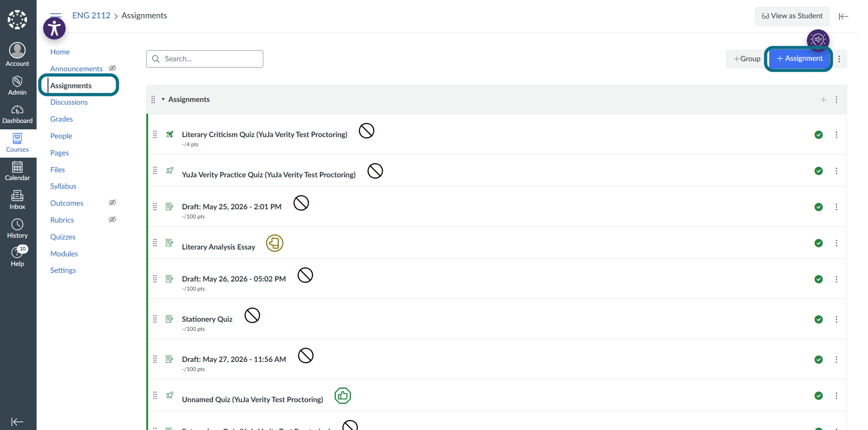This screenshot has height=430, width=868.
Task: Toggle published status of Unnamed Quiz
Action: pyautogui.click(x=819, y=396)
